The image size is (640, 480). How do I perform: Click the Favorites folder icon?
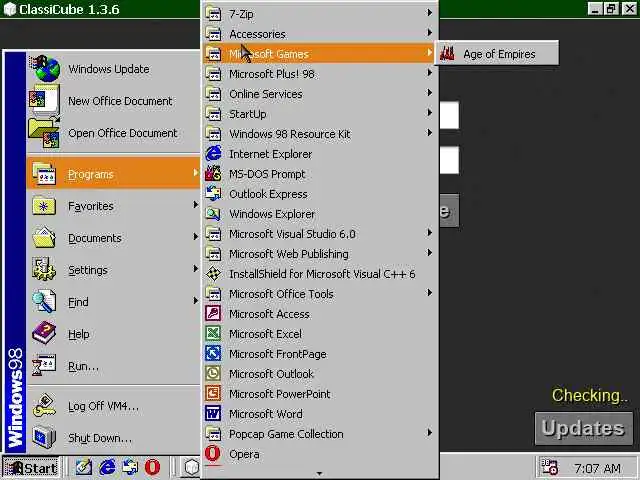pyautogui.click(x=44, y=206)
